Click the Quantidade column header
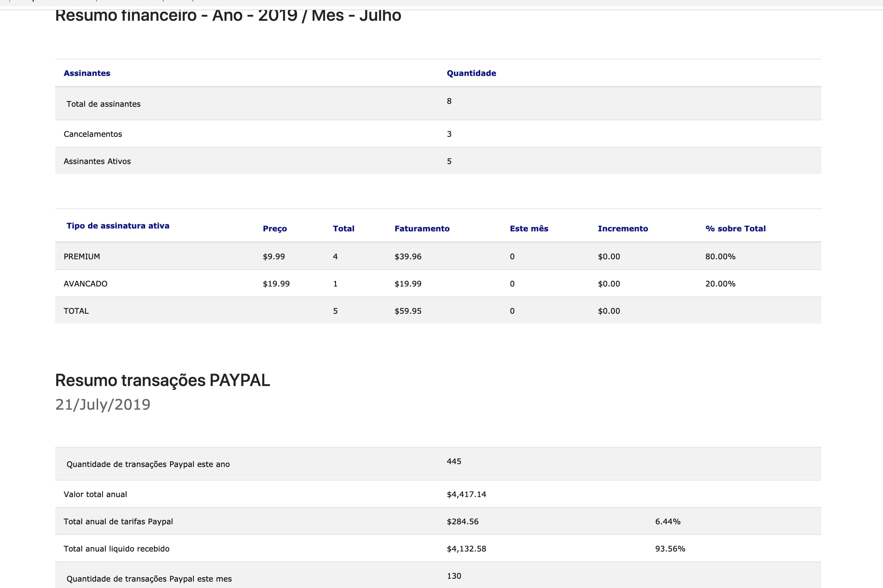883x588 pixels. click(x=471, y=73)
